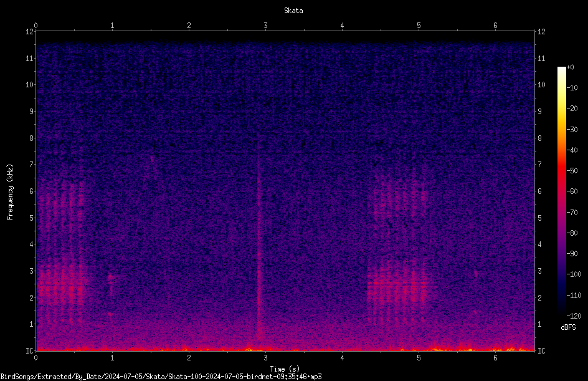Click the "Frequency (kHz)" axis label
The image size is (588, 381).
[x=10, y=192]
